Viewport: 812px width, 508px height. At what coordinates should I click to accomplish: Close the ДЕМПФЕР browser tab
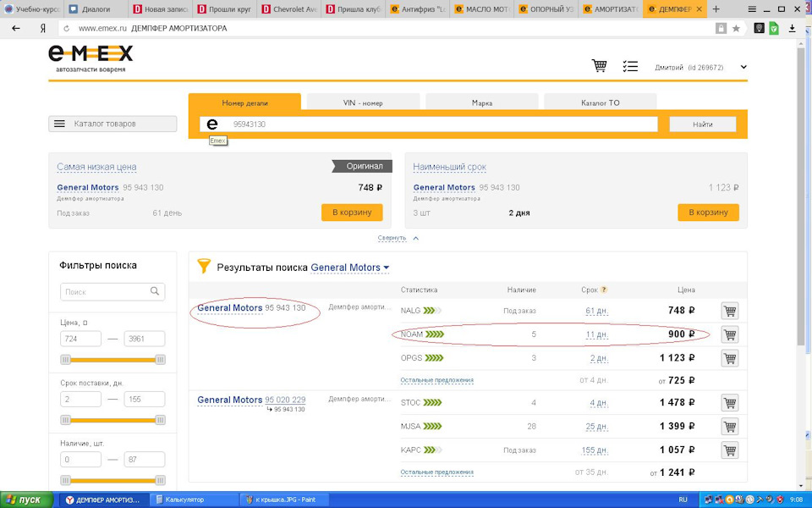700,9
